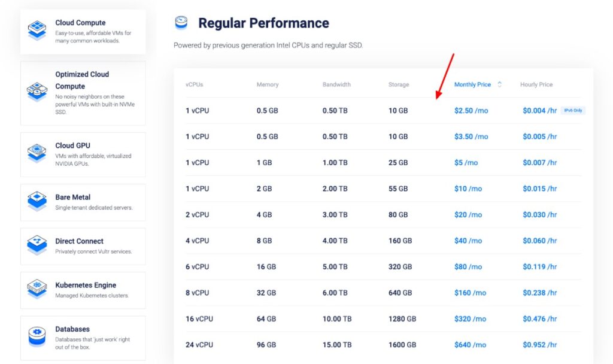Select the $0.060 /hr hourly price
613x364 pixels.
(539, 241)
